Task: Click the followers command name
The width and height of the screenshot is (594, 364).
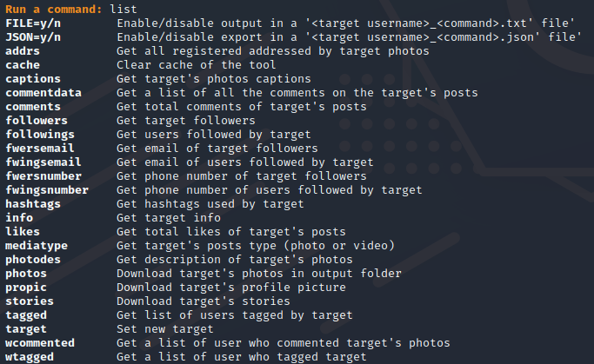Action: [x=37, y=121]
